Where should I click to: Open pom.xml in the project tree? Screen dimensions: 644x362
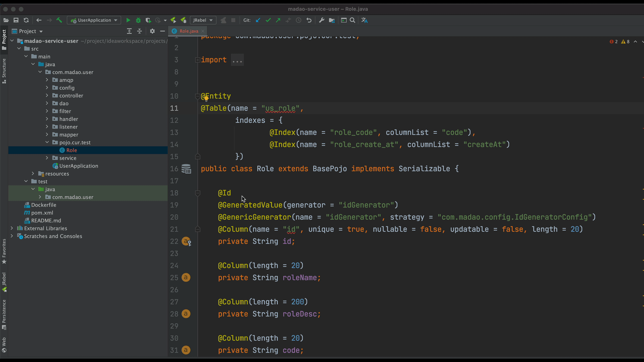(x=42, y=213)
